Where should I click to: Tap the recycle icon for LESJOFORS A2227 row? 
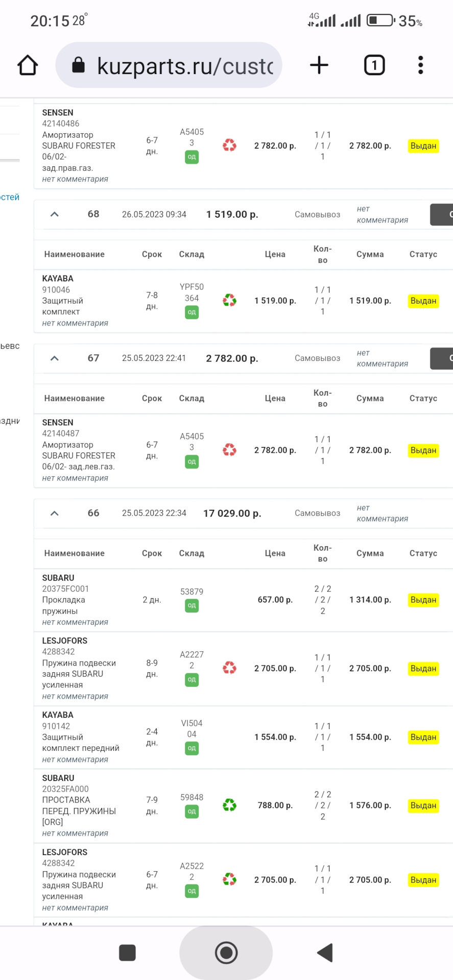[230, 668]
